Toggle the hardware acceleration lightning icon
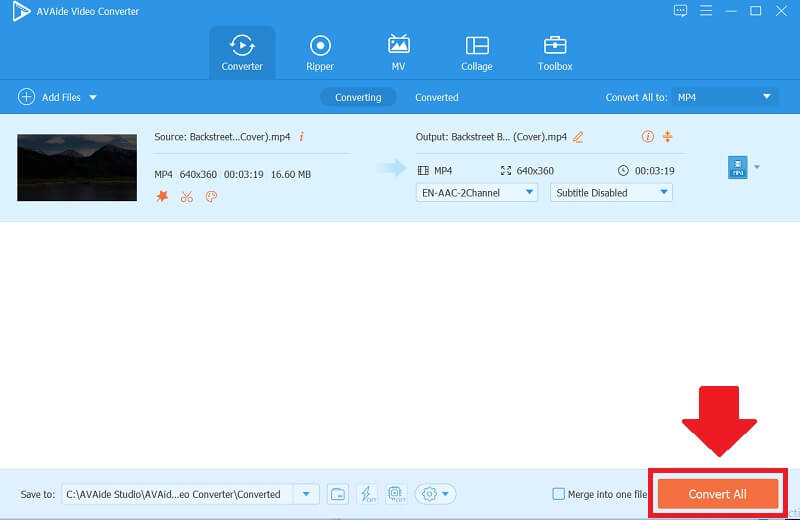The image size is (800, 520). tap(366, 494)
